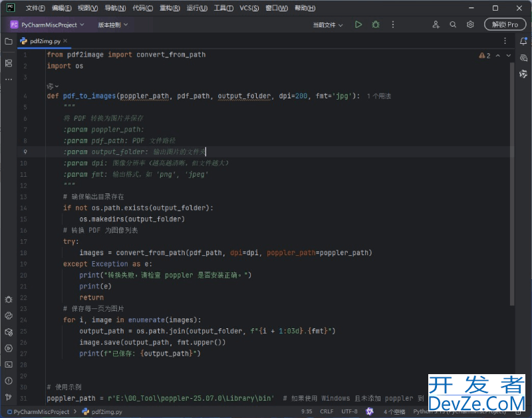The width and height of the screenshot is (532, 418).
Task: Open the IDE Settings gear icon
Action: 470,24
